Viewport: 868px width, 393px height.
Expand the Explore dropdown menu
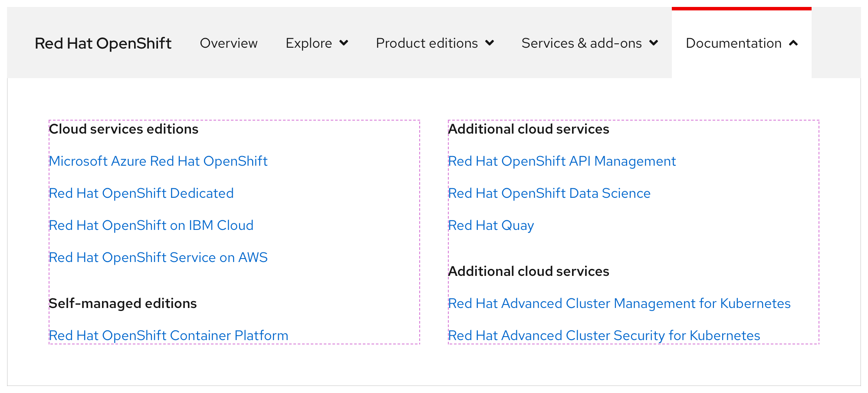[309, 43]
